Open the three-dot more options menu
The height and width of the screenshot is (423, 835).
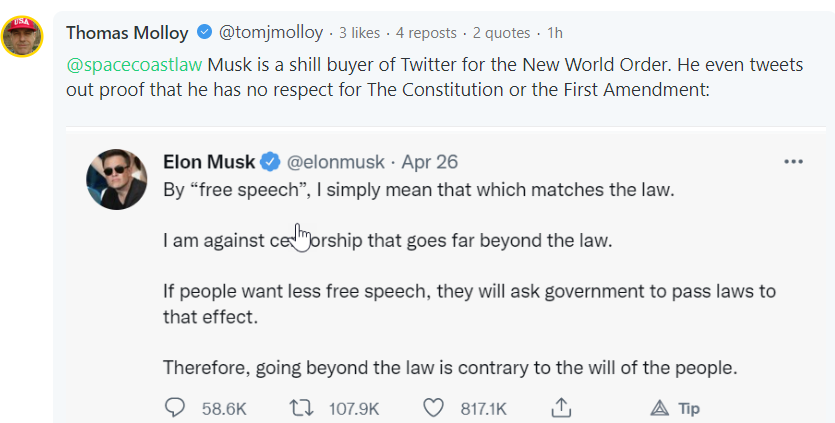click(x=793, y=162)
